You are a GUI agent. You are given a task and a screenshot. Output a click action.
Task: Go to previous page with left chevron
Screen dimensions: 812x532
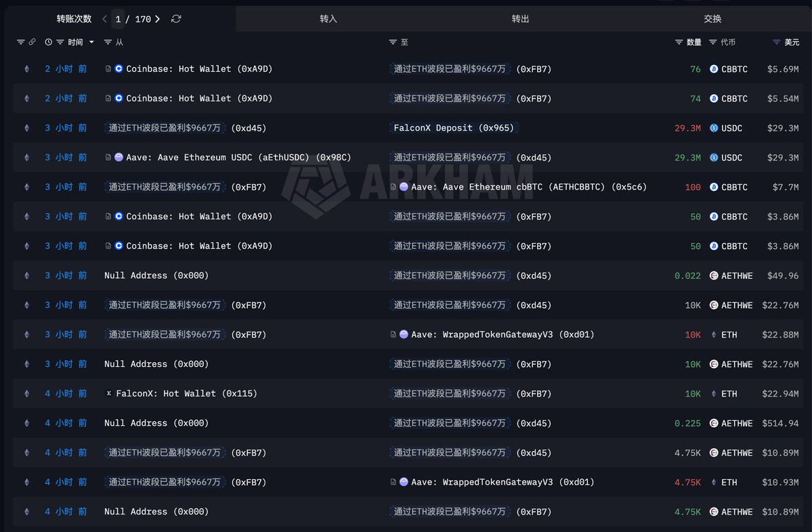click(104, 19)
